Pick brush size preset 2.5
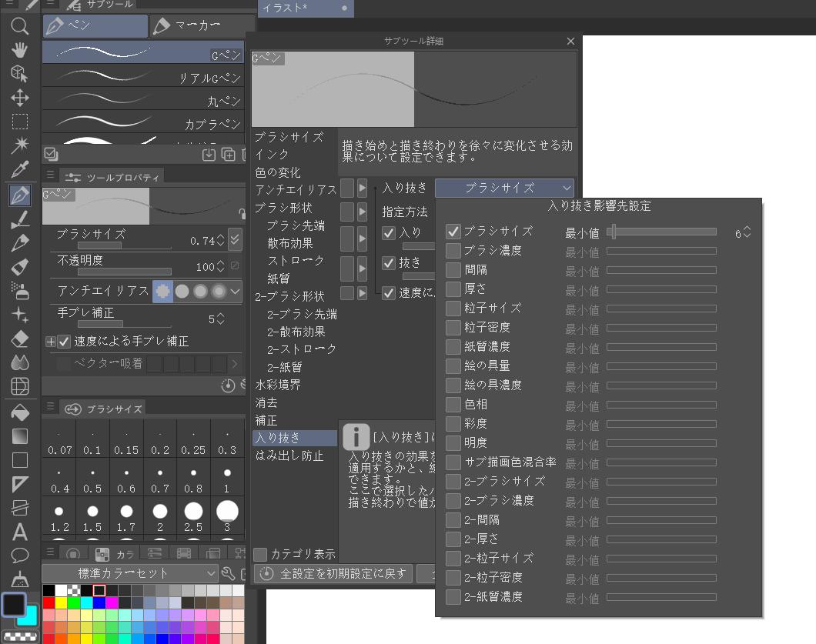 [x=193, y=516]
